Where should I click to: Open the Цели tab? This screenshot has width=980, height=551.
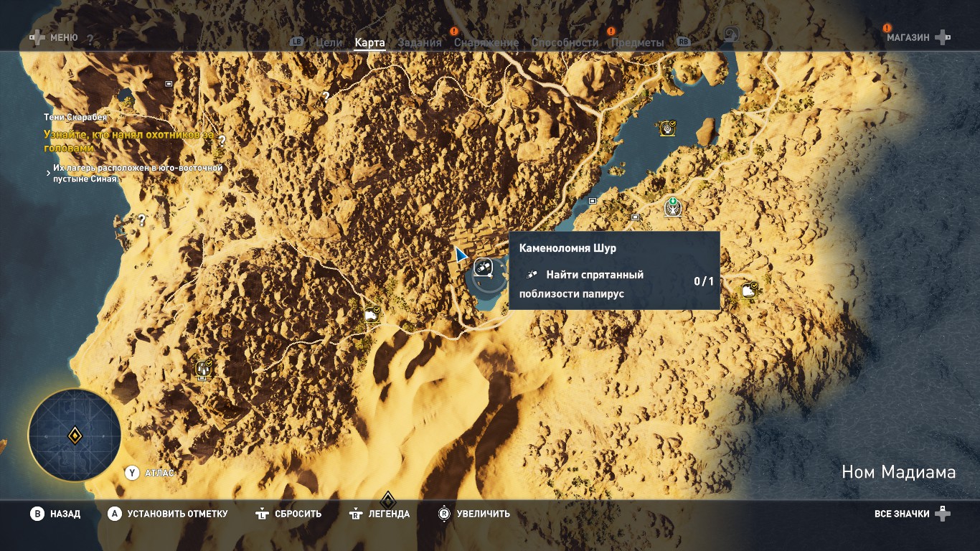[x=329, y=42]
